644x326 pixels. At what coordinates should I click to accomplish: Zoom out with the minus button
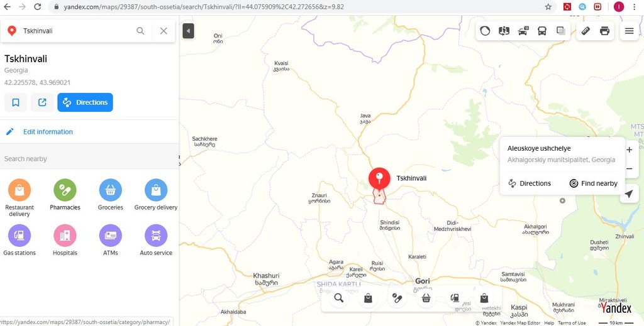(x=629, y=168)
